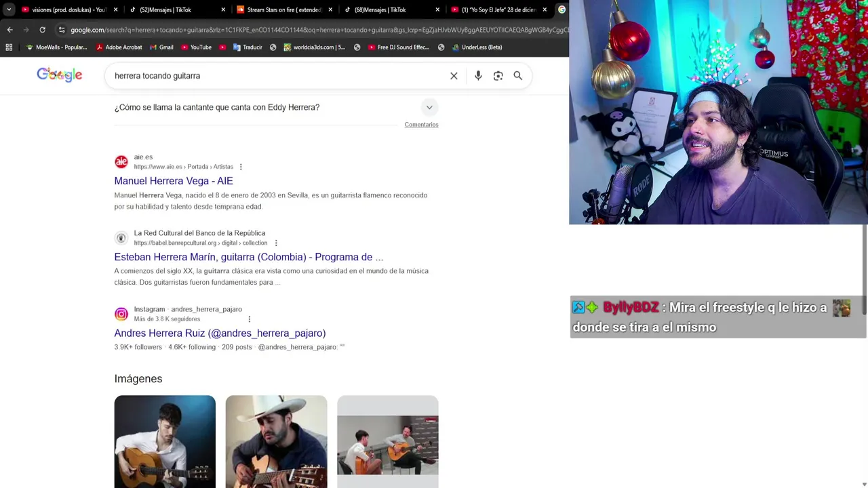The image size is (868, 488).
Task: Close the 'visiones (prod. doslukas)' tab
Action: click(x=115, y=9)
